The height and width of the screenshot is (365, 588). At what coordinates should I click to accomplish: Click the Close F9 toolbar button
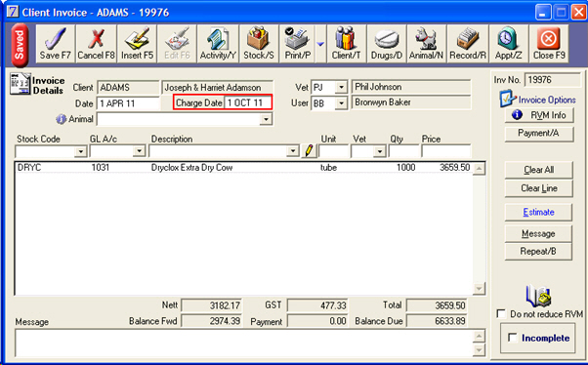pyautogui.click(x=549, y=44)
